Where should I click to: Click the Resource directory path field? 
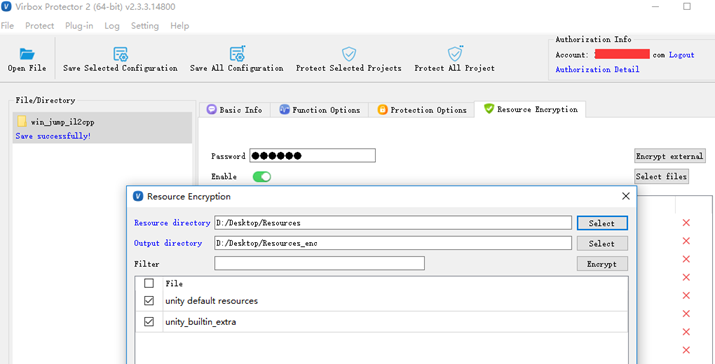(x=393, y=223)
